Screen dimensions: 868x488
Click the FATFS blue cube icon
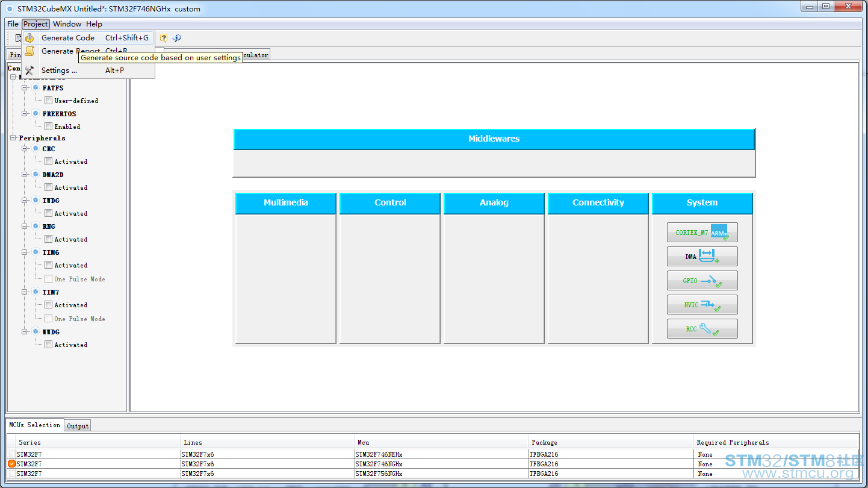(x=36, y=88)
